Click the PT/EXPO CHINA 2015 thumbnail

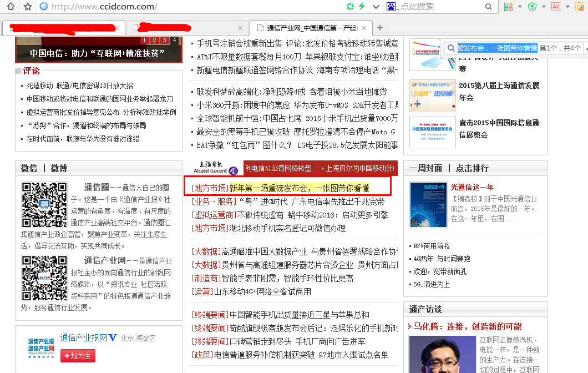432,133
